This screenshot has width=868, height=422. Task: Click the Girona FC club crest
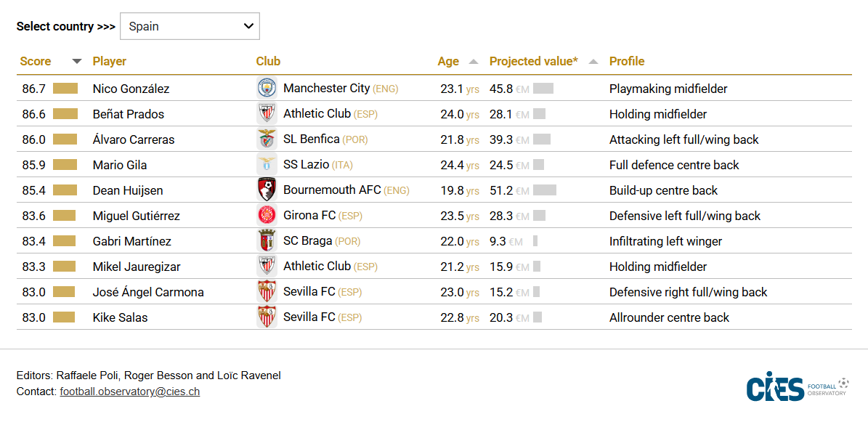click(267, 216)
